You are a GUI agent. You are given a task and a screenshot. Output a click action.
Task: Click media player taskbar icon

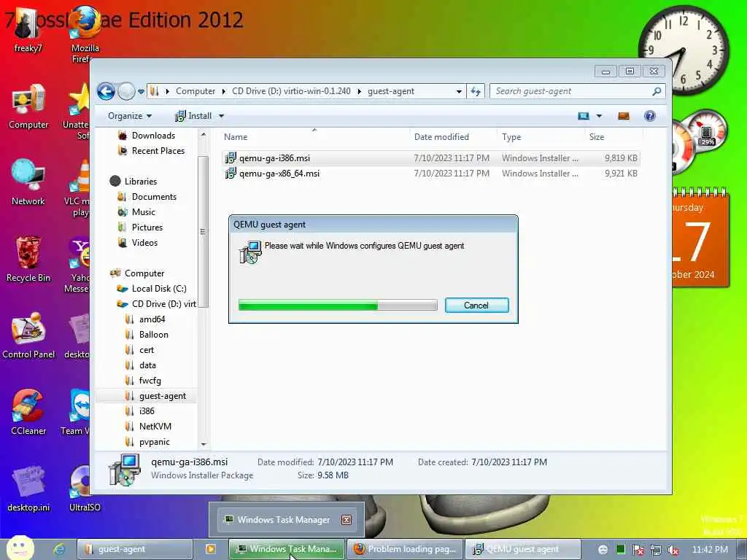coord(210,549)
